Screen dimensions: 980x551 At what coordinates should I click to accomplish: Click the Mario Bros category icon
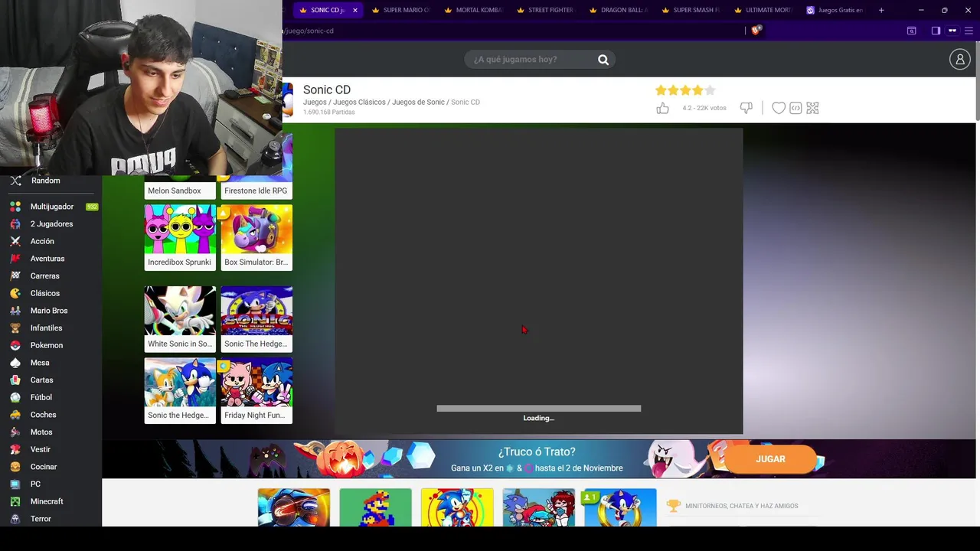(15, 311)
